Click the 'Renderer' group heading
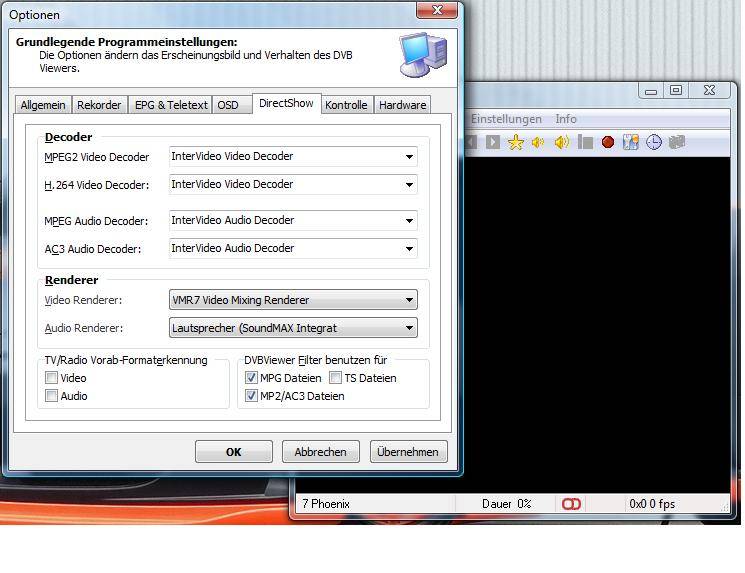This screenshot has height=573, width=745. [71, 280]
